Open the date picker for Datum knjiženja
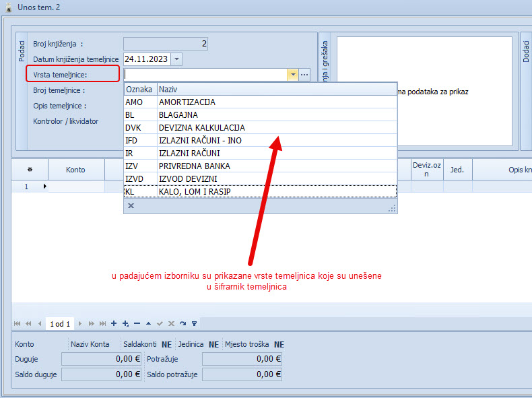This screenshot has width=532, height=398. click(176, 59)
